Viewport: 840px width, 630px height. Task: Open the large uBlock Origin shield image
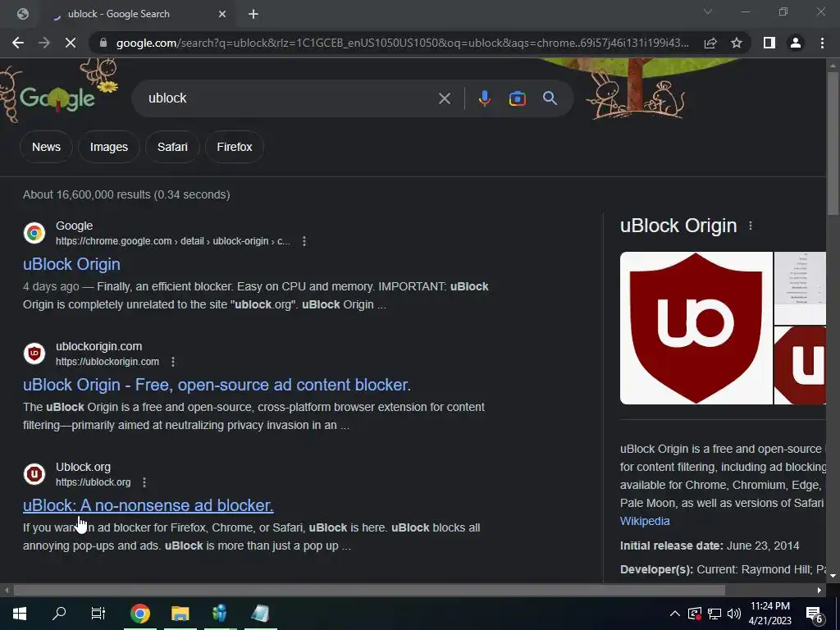pyautogui.click(x=696, y=328)
